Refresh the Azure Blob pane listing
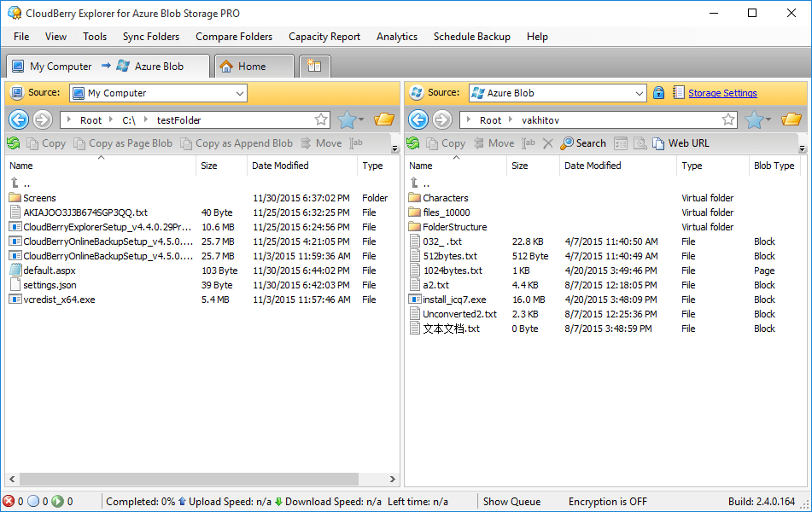This screenshot has height=512, width=812. point(413,143)
